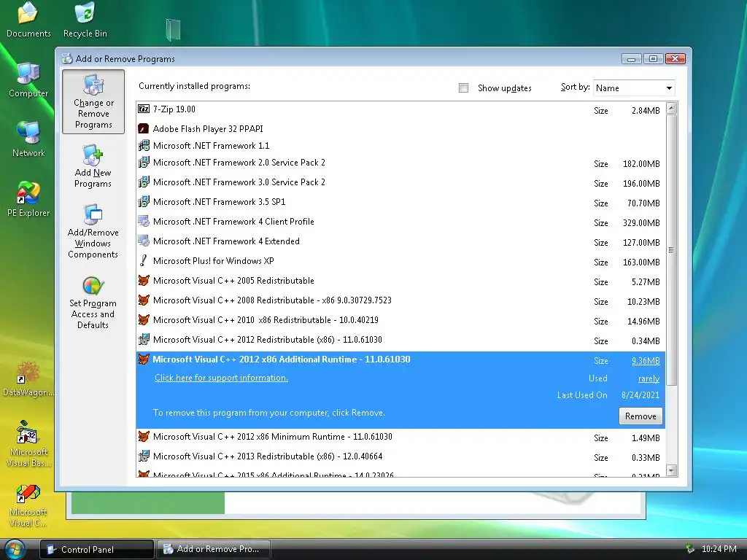Click the Adobe Flash Player icon
747x560 pixels.
(144, 128)
